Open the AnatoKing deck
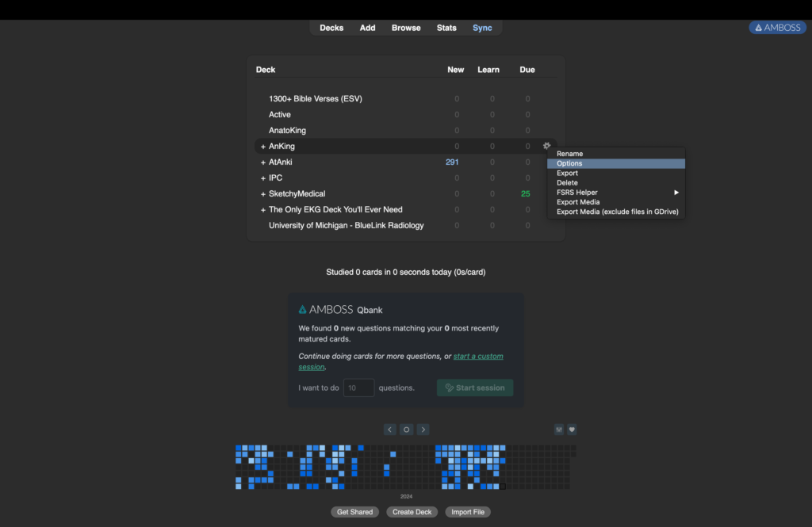Viewport: 812px width, 527px height. 287,131
